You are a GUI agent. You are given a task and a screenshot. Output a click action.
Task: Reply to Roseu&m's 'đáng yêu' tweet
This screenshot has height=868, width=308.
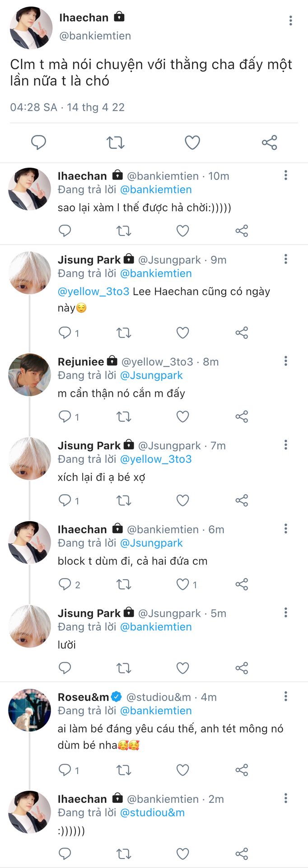[x=65, y=769]
